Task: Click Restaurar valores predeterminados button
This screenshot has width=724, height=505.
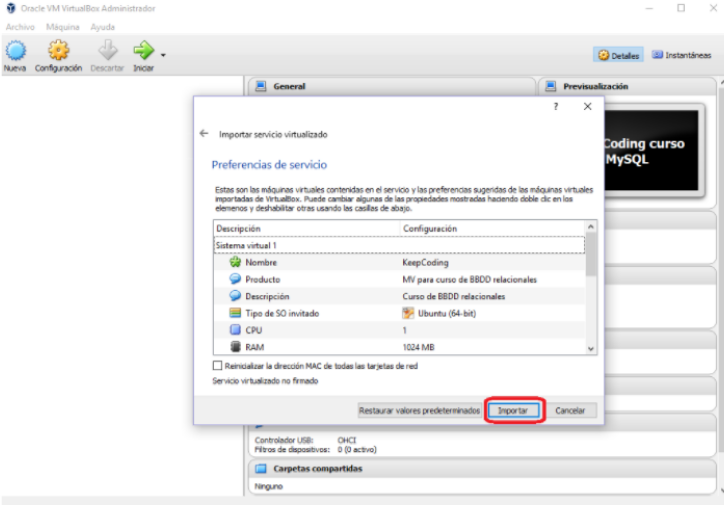Action: pos(419,410)
